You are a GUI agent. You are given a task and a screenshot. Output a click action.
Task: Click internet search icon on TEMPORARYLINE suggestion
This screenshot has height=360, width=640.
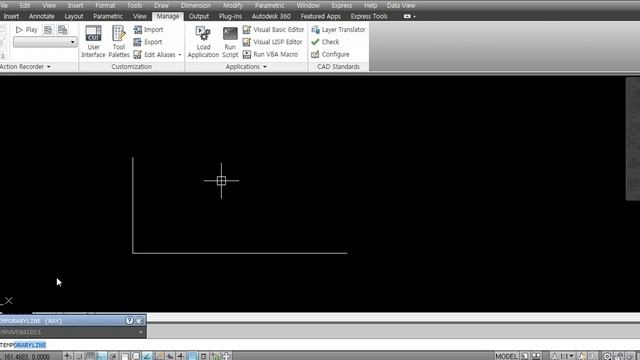point(140,321)
